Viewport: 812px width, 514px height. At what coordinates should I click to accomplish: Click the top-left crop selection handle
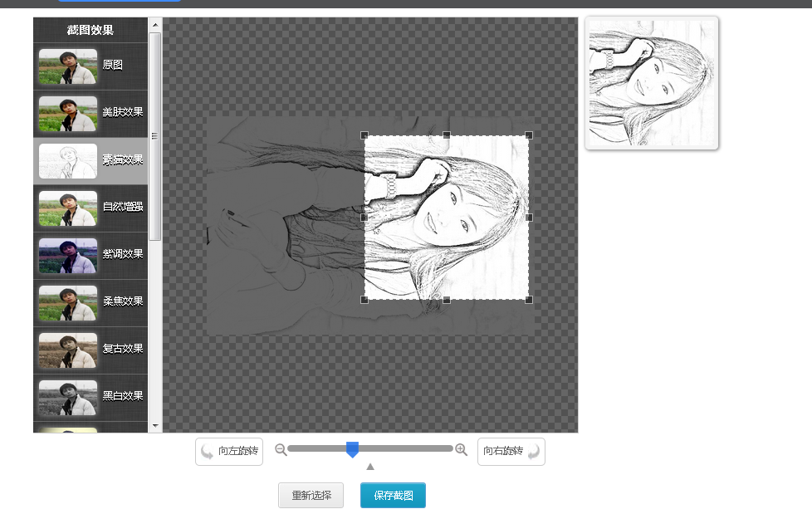(x=364, y=135)
